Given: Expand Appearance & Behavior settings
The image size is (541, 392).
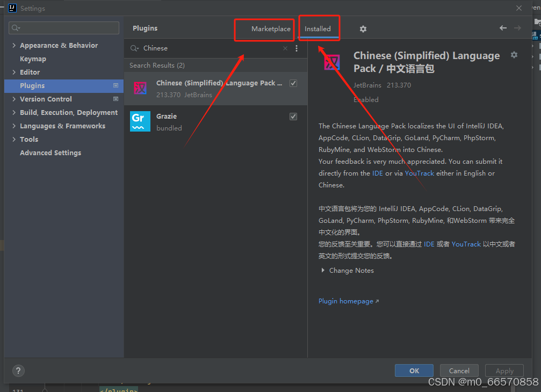Looking at the screenshot, I should [x=14, y=45].
